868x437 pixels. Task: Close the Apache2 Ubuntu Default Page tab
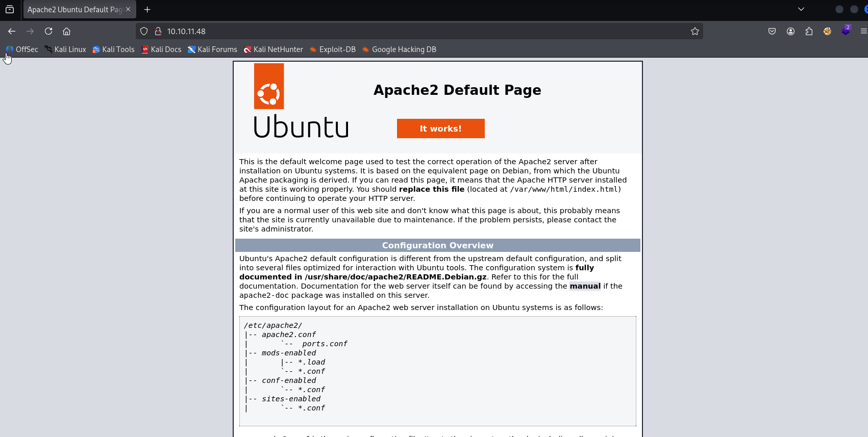pos(128,9)
